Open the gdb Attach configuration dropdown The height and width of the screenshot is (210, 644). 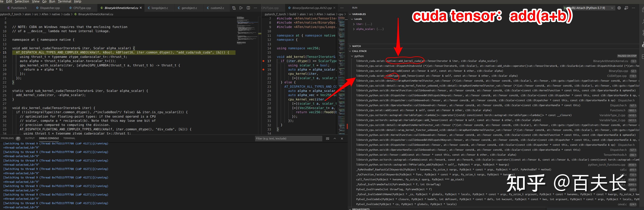pyautogui.click(x=612, y=8)
